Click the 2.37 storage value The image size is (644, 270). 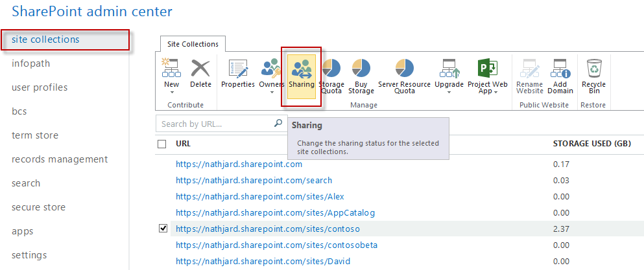click(x=562, y=229)
